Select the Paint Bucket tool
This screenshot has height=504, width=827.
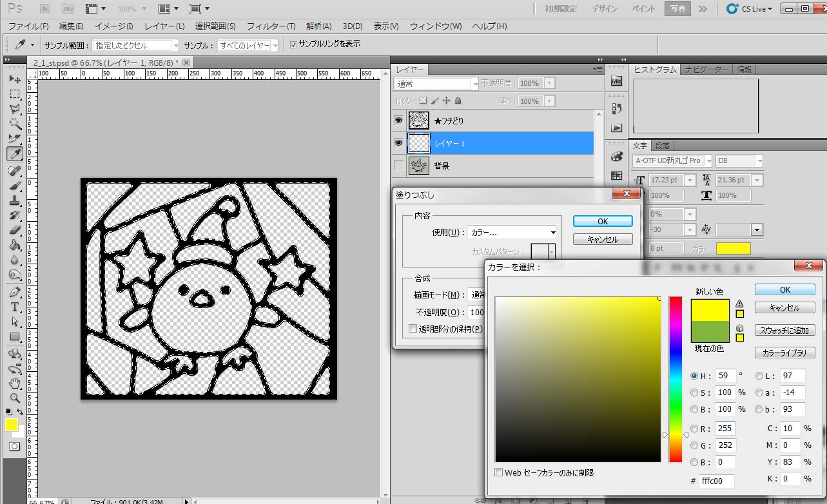(14, 245)
